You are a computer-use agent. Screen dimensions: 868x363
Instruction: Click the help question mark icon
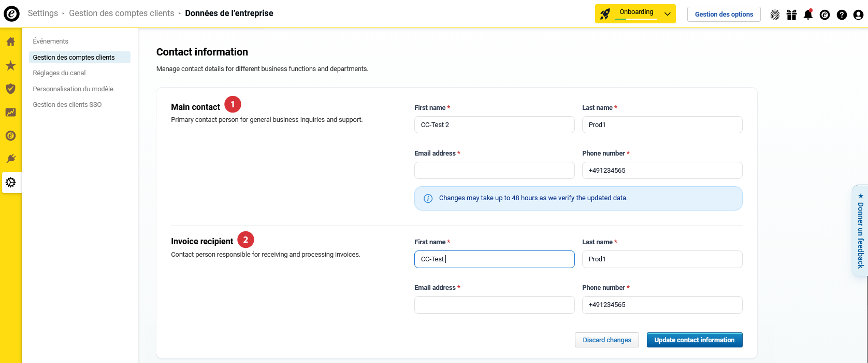tap(842, 15)
